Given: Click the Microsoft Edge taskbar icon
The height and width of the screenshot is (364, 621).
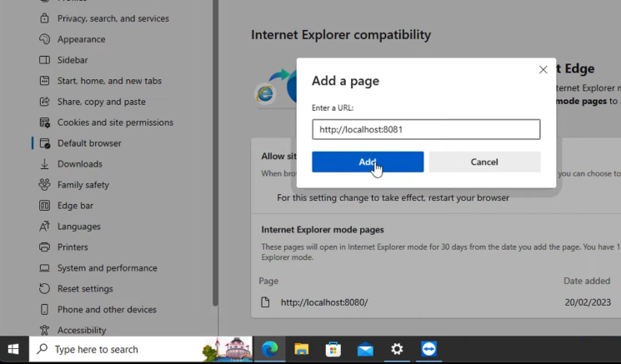Looking at the screenshot, I should tap(270, 349).
